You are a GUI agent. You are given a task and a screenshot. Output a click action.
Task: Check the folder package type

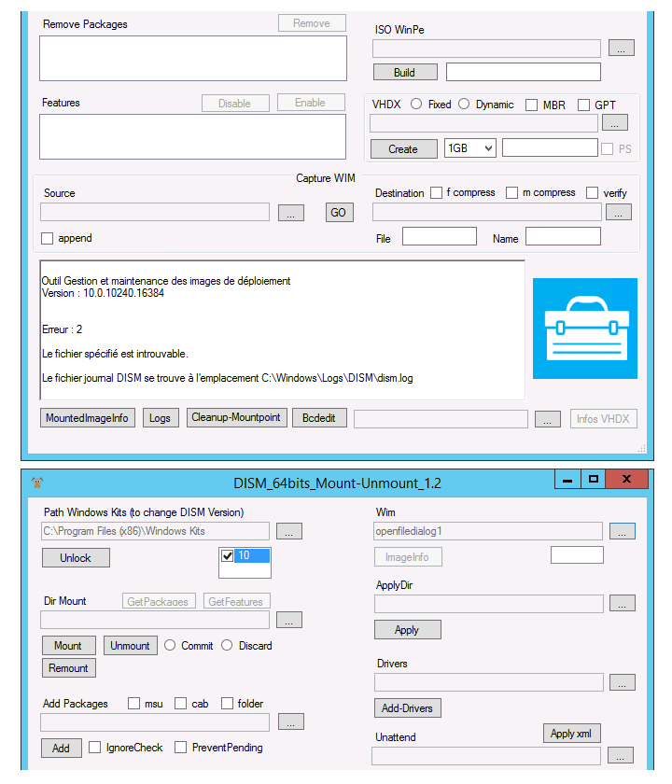227,704
